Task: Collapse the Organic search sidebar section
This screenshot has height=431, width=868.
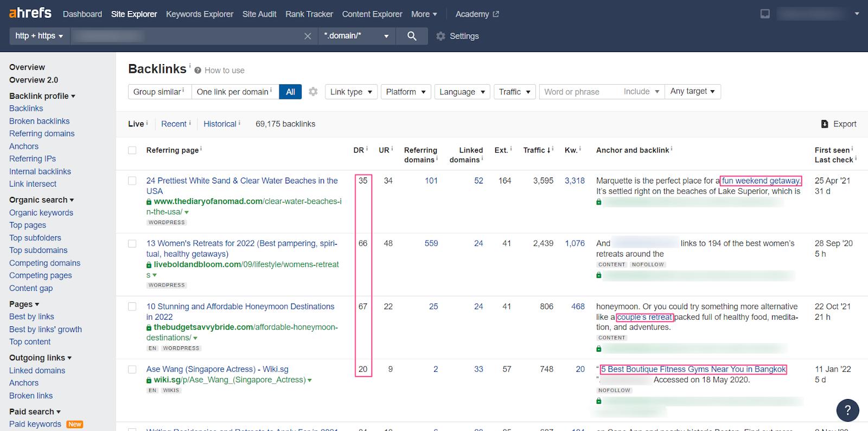Action: (42, 200)
